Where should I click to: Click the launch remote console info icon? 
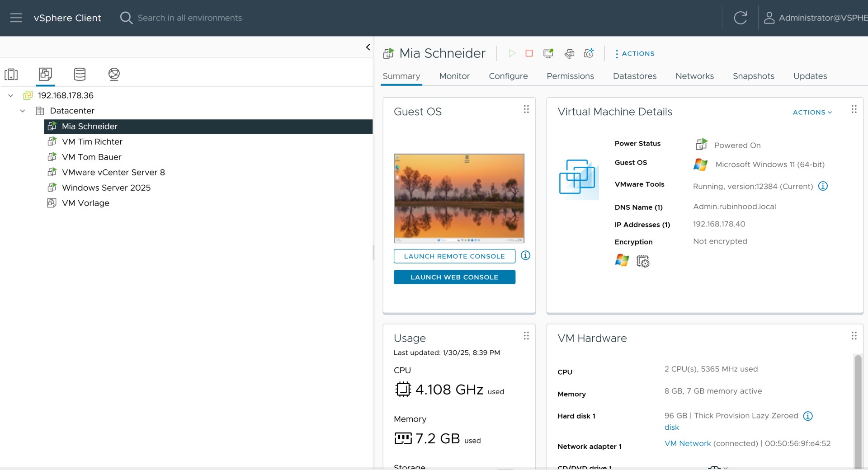(525, 255)
